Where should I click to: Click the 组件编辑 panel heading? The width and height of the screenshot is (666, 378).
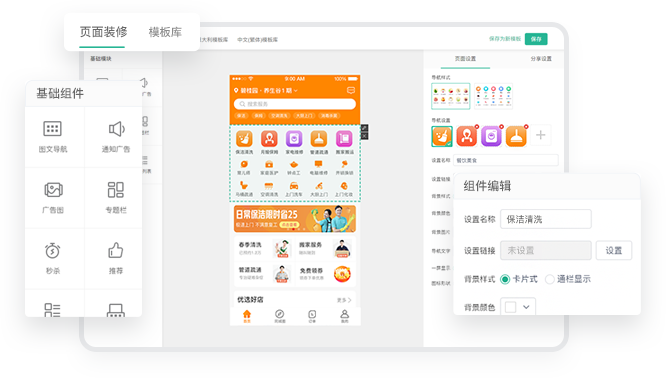pos(487,186)
